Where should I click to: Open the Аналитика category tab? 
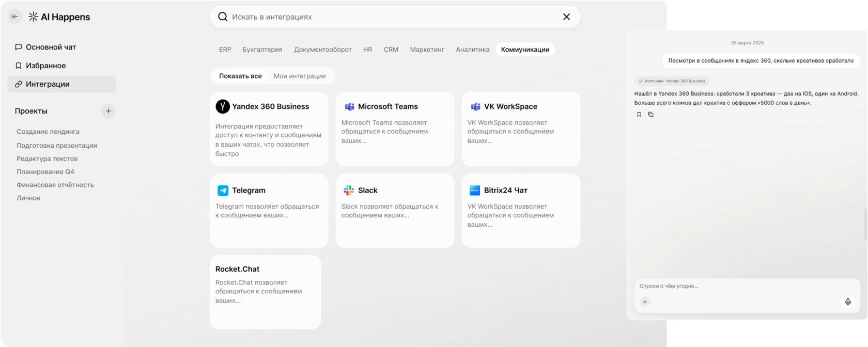(x=472, y=50)
